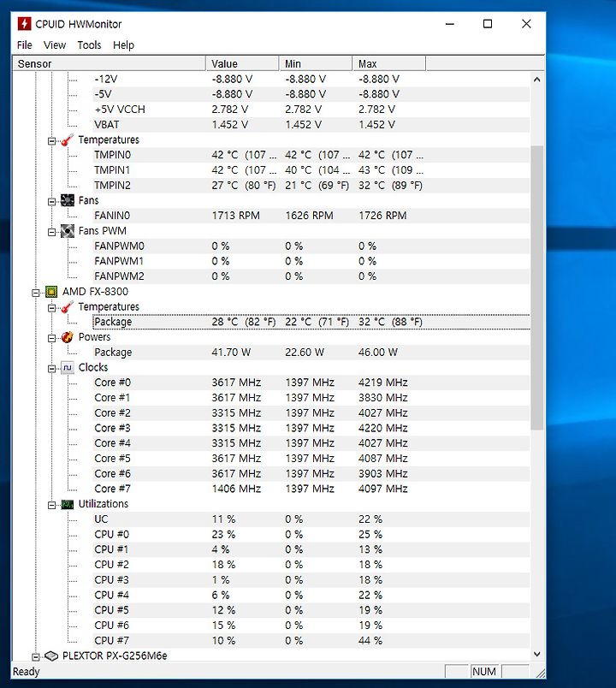Select the TMPIN1 temperature row

[x=311, y=170]
